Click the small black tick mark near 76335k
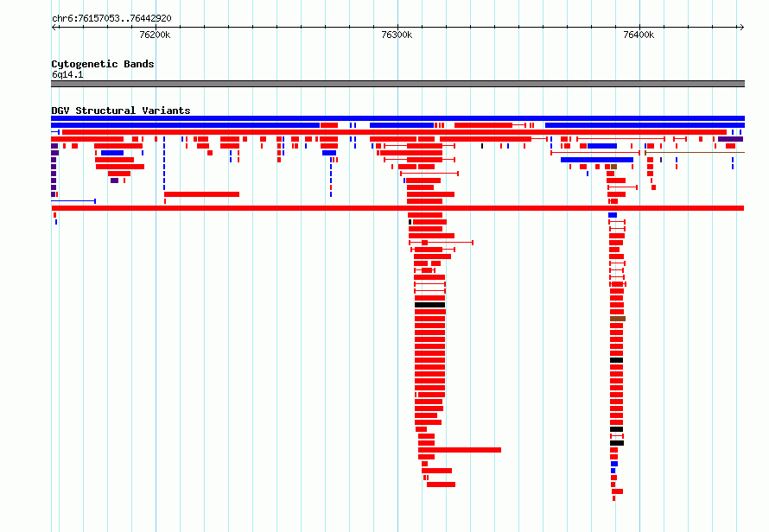The image size is (769, 532). [482, 146]
